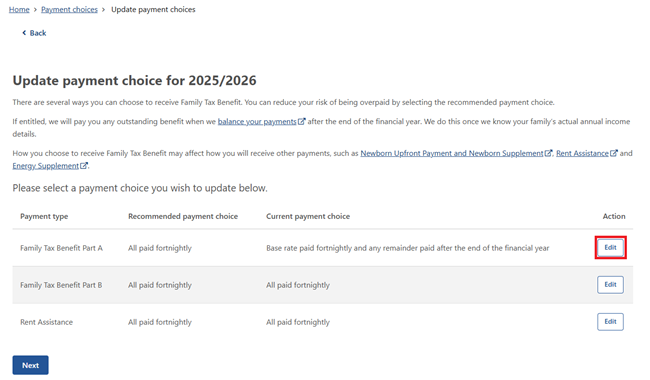Click the Home breadcrumb link

click(x=19, y=10)
